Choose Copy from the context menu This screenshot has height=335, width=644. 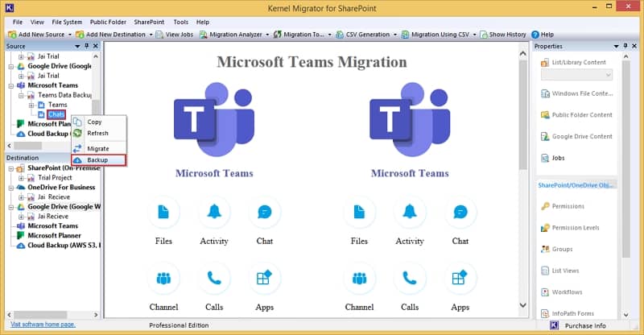tap(98, 122)
